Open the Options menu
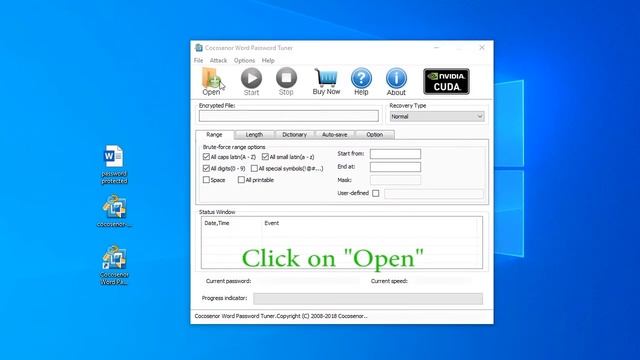The width and height of the screenshot is (640, 360). [x=244, y=60]
